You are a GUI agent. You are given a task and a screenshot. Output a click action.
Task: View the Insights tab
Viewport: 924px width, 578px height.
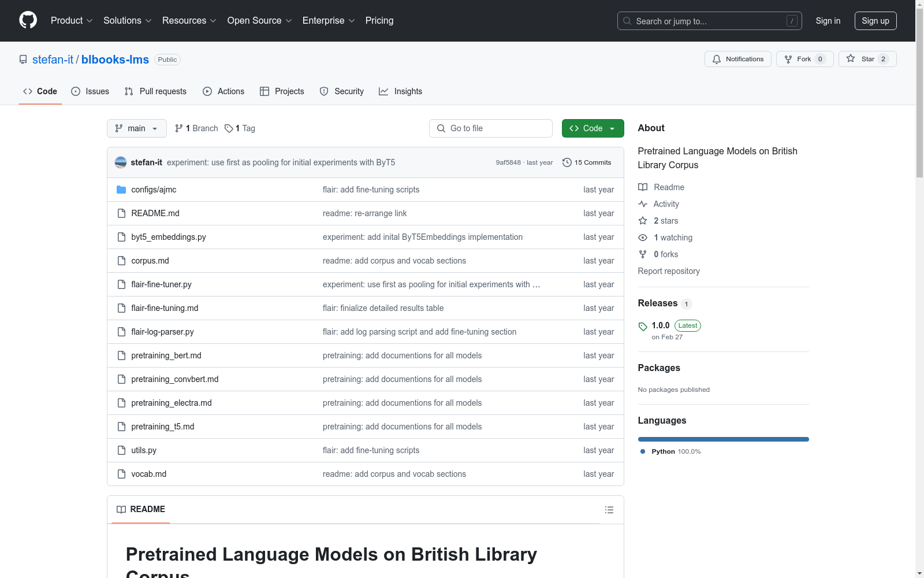[401, 91]
